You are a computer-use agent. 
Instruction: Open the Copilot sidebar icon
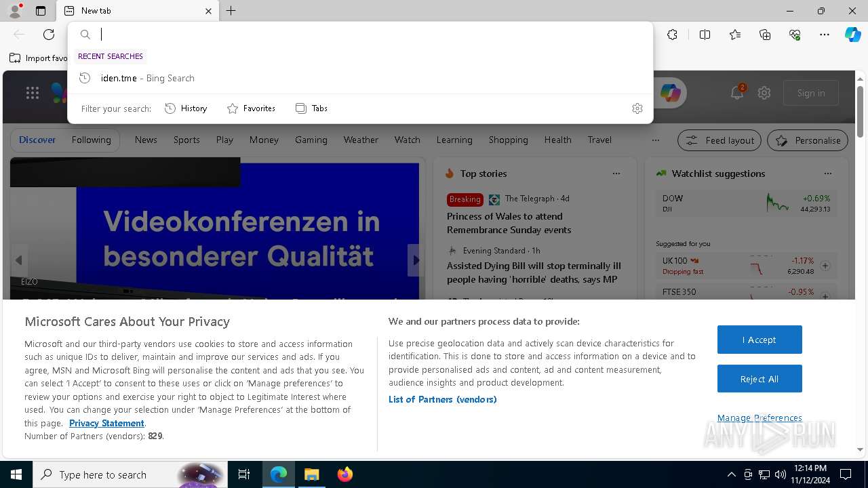[x=853, y=35]
